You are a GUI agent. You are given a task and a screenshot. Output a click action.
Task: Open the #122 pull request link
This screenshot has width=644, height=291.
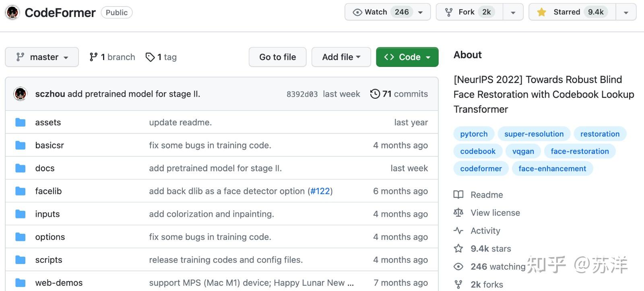click(x=320, y=191)
